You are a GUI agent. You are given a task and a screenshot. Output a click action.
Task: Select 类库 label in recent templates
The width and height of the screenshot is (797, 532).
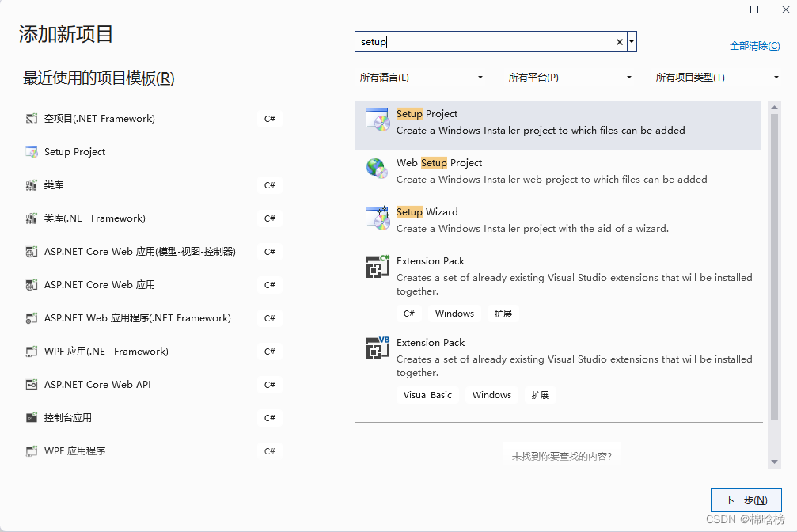tap(54, 185)
